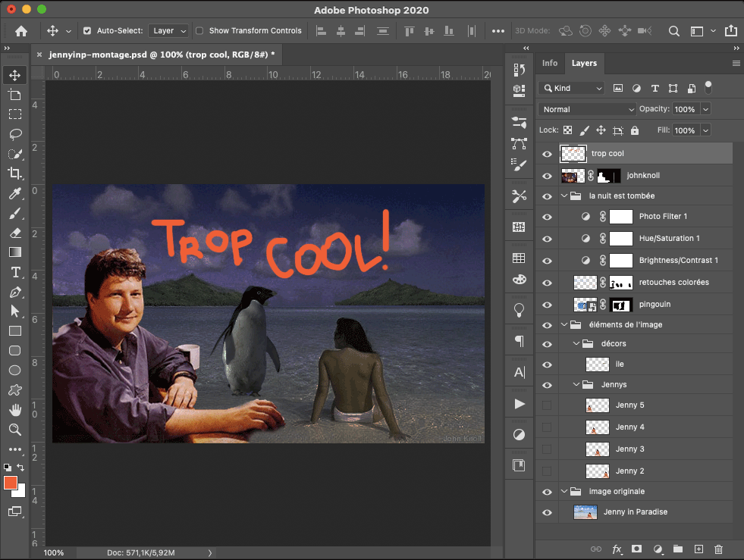Select the pingouin layer
The height and width of the screenshot is (560, 744).
[654, 305]
